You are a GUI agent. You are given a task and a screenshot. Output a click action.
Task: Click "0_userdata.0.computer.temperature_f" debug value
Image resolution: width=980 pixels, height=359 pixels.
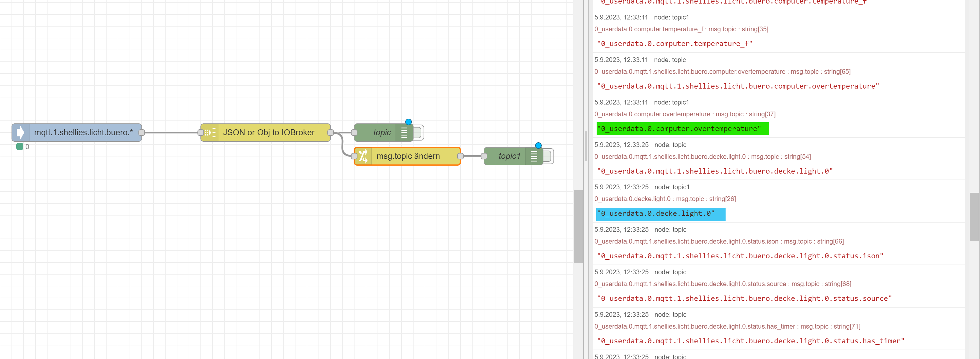[674, 44]
